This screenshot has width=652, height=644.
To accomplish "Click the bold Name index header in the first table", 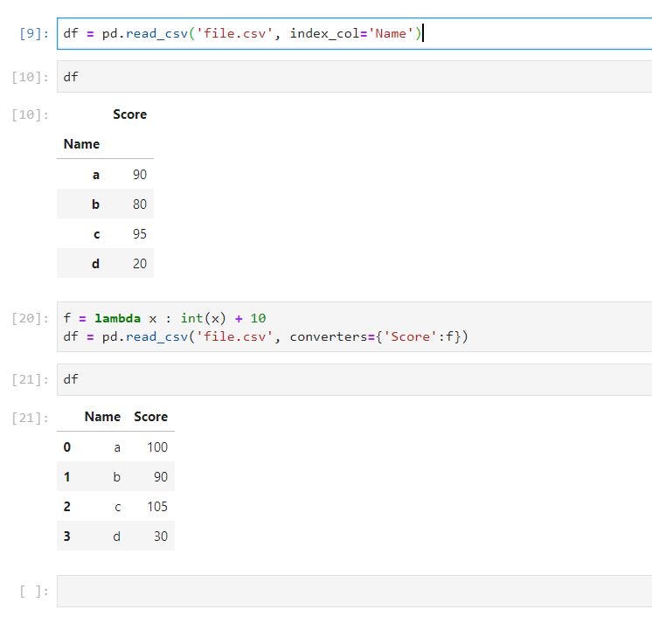I will (x=81, y=144).
